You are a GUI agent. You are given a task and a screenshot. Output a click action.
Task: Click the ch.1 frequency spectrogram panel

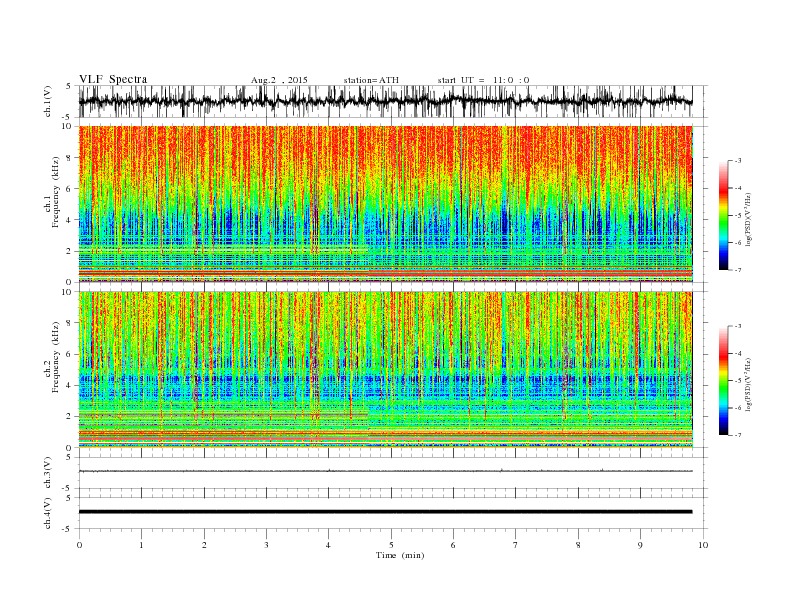[x=385, y=204]
